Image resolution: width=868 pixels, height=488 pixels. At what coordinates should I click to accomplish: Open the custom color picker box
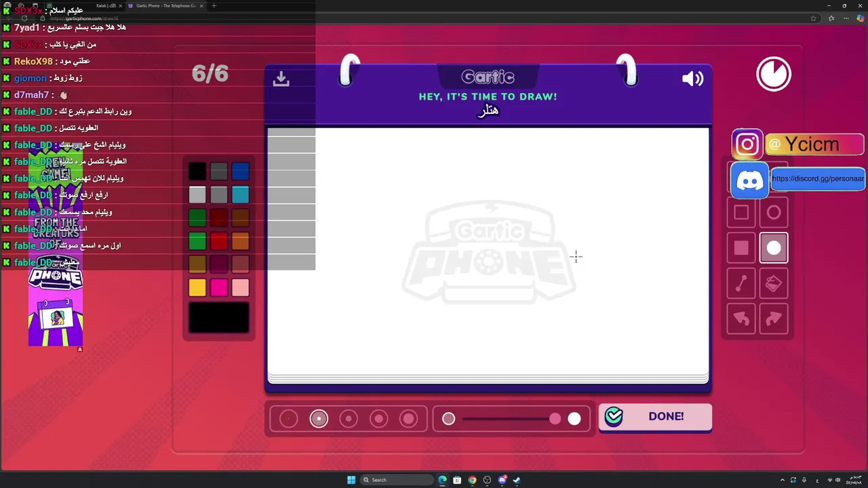click(219, 317)
